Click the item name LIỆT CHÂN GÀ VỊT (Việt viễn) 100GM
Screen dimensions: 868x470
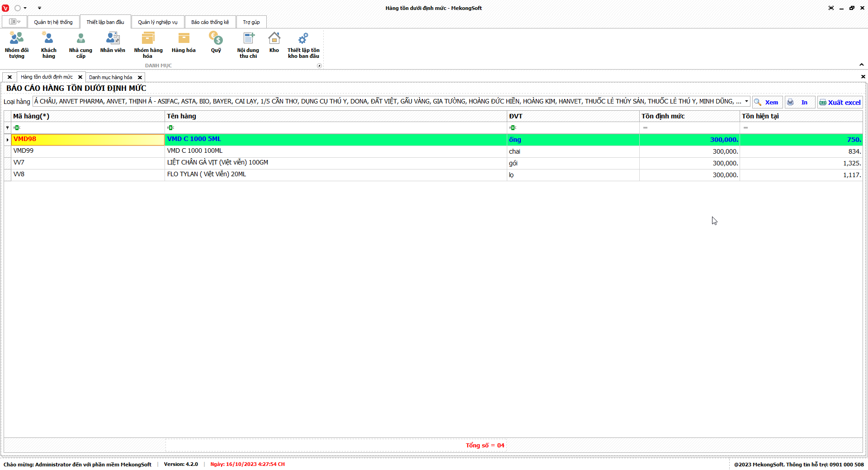point(217,163)
